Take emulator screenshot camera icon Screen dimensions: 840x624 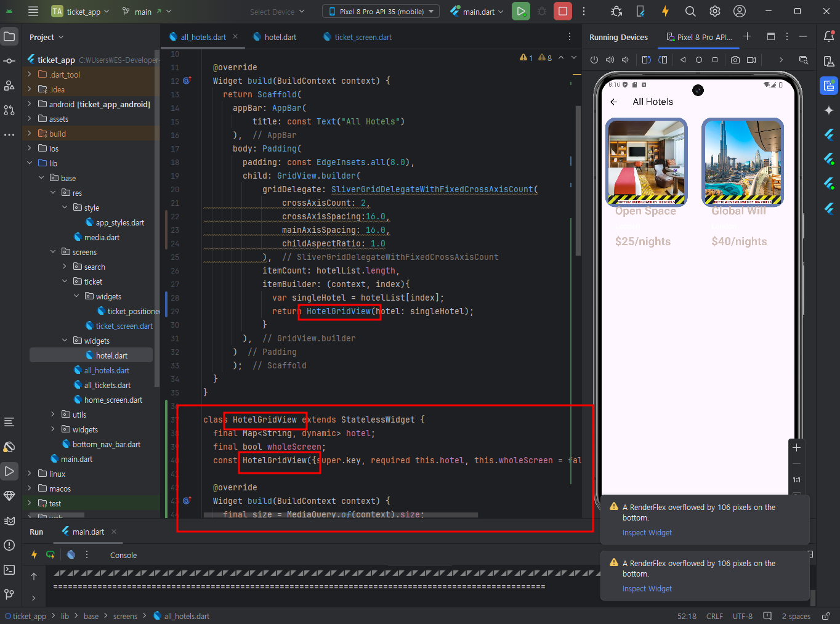point(735,60)
